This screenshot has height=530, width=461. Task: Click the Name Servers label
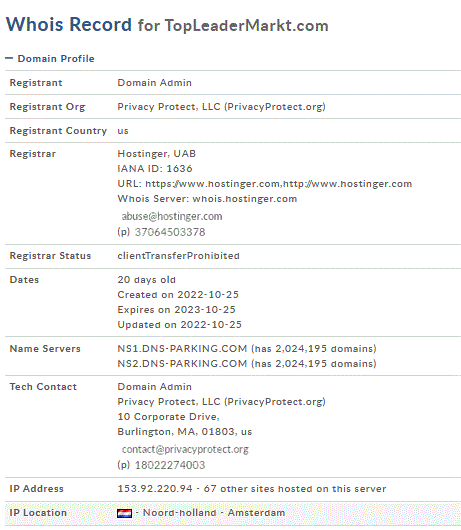click(45, 348)
